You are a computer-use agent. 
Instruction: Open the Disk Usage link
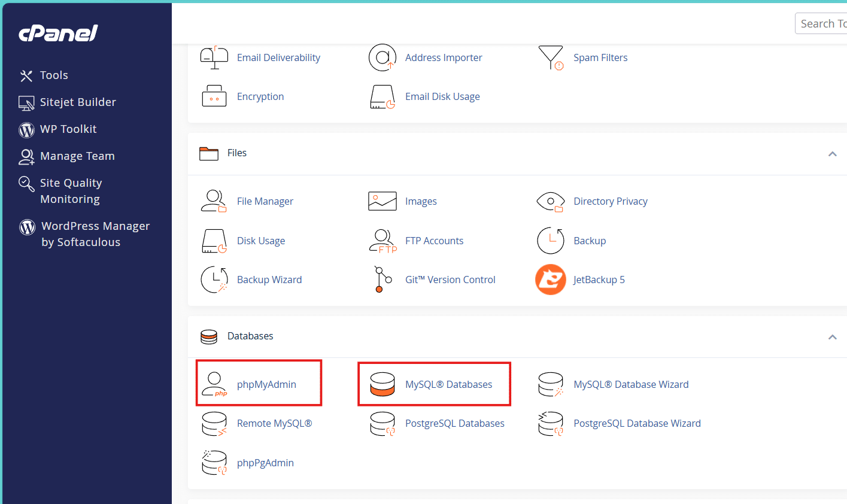point(261,241)
